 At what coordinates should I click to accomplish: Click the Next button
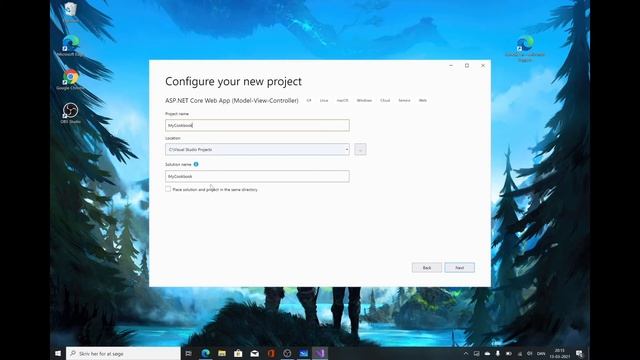click(x=459, y=268)
